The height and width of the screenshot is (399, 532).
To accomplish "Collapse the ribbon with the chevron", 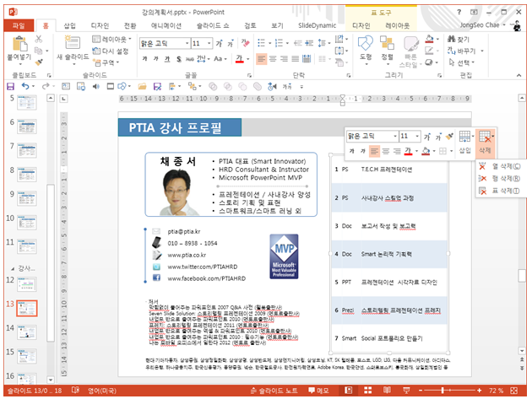I will click(x=518, y=75).
